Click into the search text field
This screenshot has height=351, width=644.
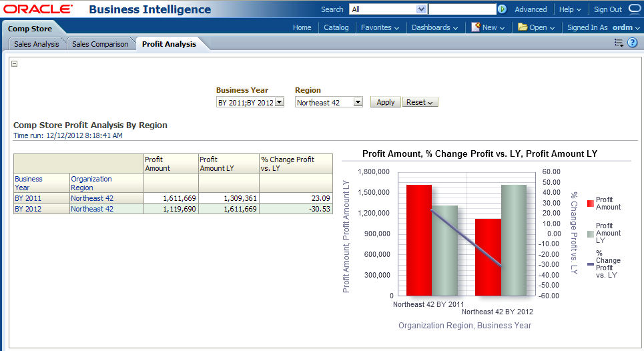(x=462, y=9)
